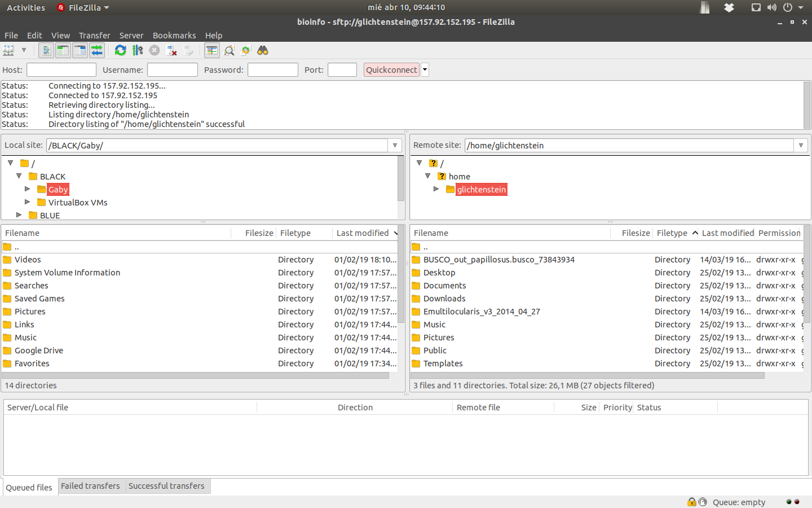
Task: Click the process queue icon
Action: click(138, 50)
